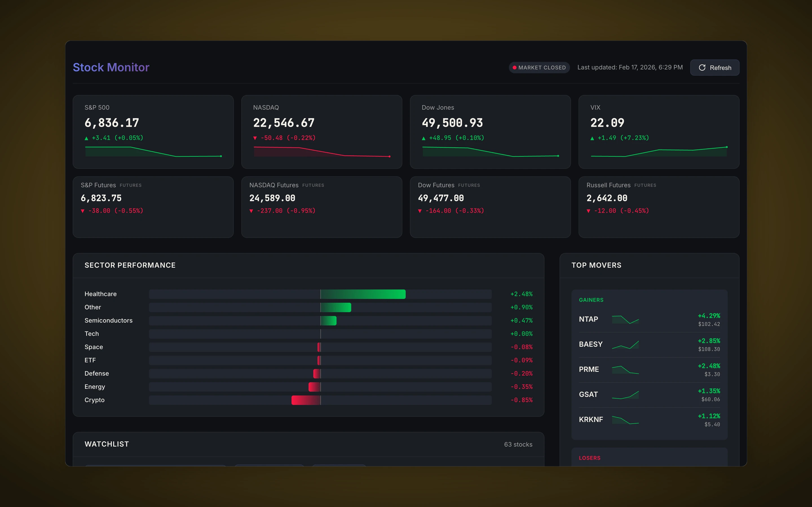The height and width of the screenshot is (507, 812).
Task: Select the KRKNF ticker entry
Action: click(x=591, y=419)
